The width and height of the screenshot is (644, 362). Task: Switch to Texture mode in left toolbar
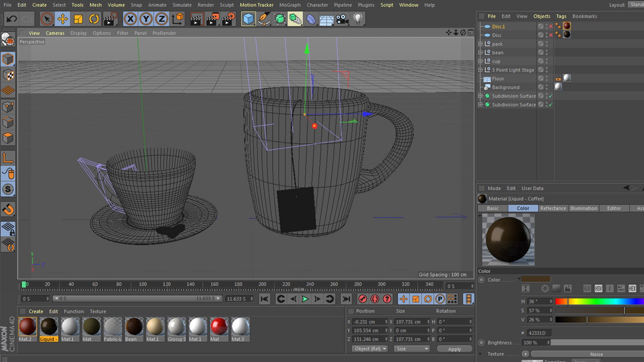8,75
